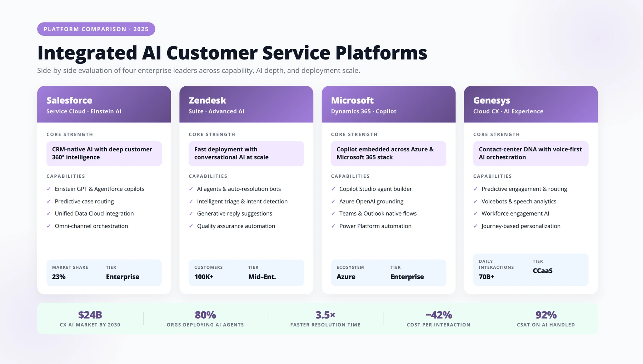Click Salesforce tier value Enterprise
The height and width of the screenshot is (364, 643).
point(123,277)
